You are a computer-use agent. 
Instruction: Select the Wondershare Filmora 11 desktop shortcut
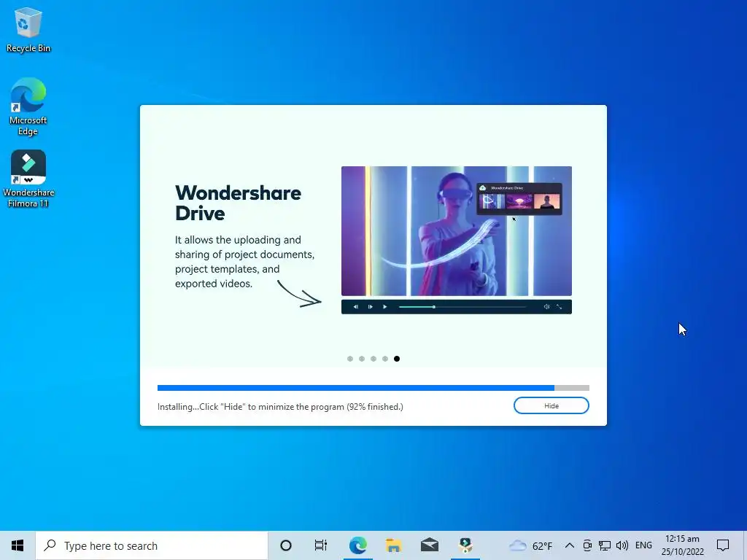[28, 179]
